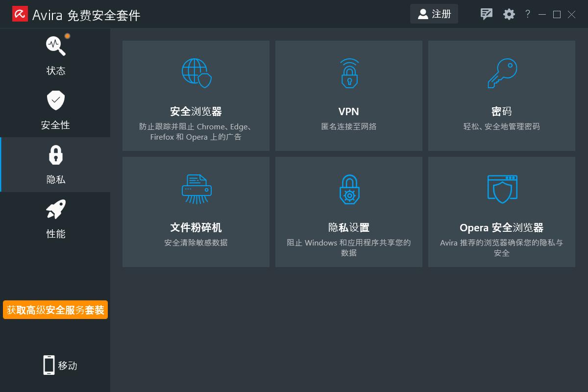This screenshot has width=588, height=392.
Task: Click the VPN padlock icon
Action: tap(348, 73)
